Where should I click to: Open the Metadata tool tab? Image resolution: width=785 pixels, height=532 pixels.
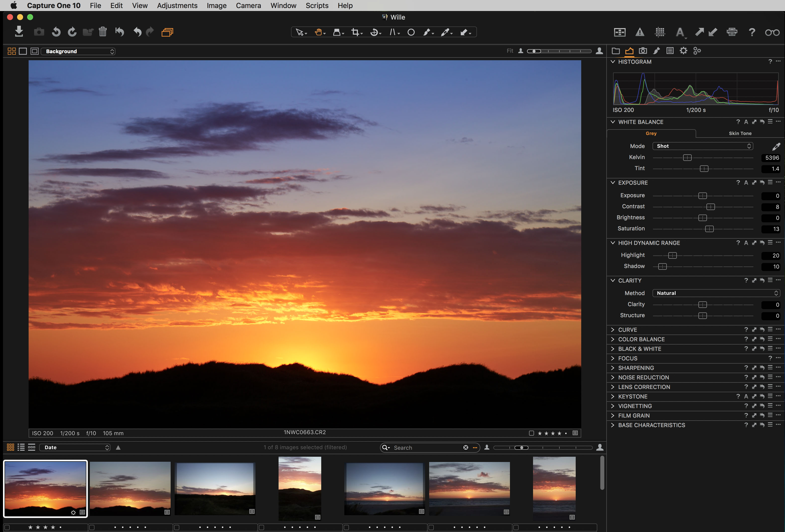pos(670,51)
